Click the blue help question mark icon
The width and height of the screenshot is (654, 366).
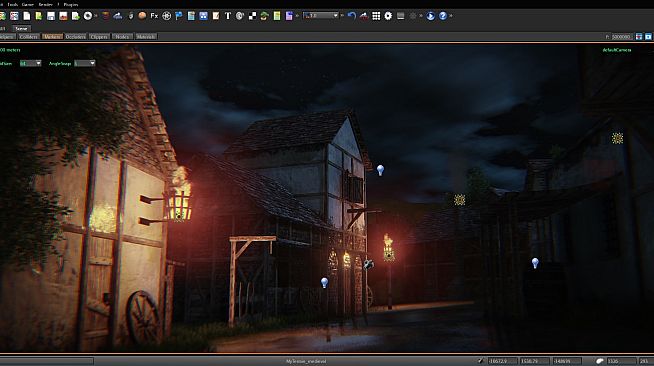[x=443, y=16]
